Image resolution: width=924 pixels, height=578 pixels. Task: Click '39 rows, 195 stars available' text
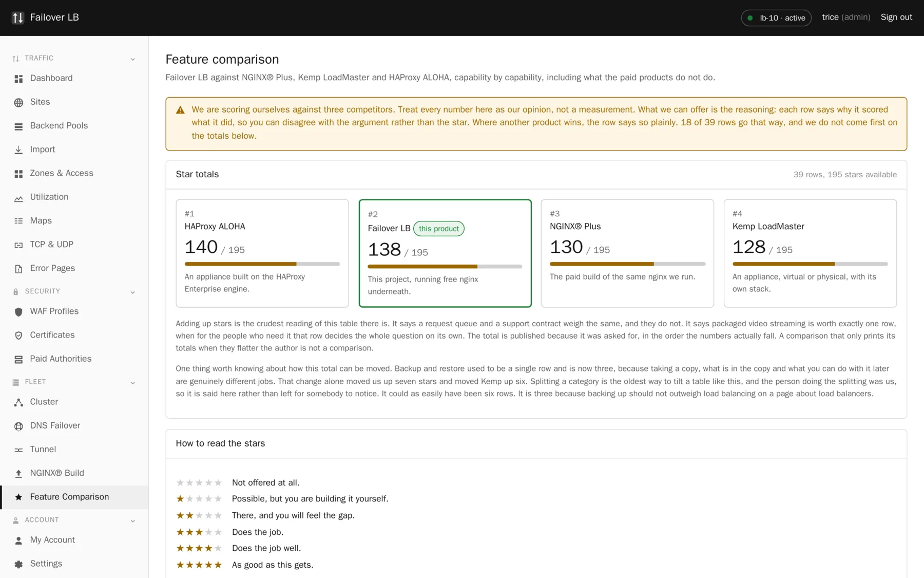[845, 175]
